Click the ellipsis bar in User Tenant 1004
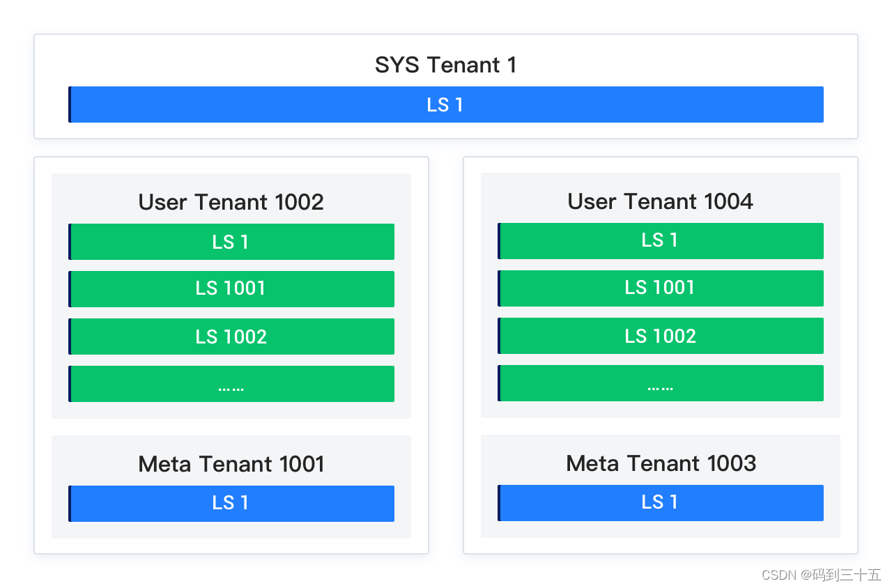 (x=661, y=383)
